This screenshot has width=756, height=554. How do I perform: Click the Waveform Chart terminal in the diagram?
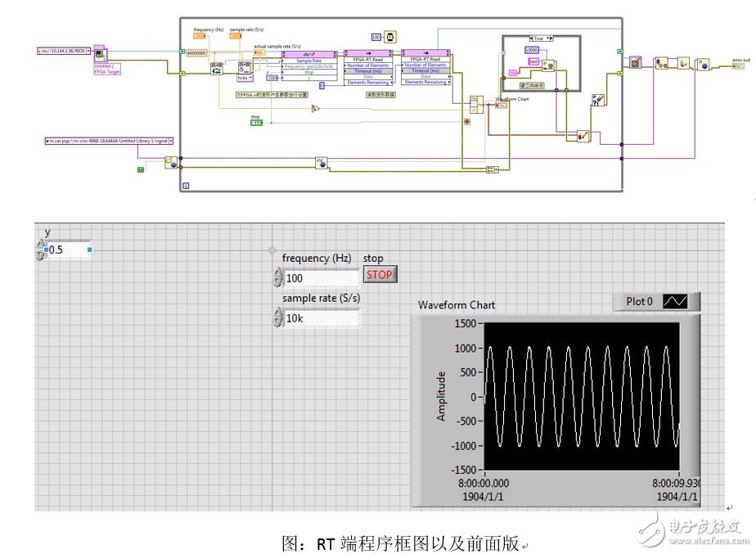click(502, 104)
